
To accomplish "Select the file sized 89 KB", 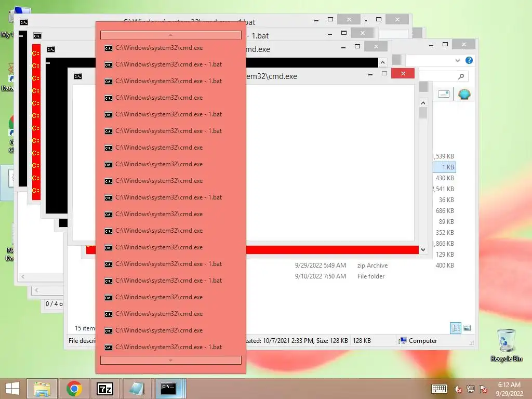I will pos(446,221).
